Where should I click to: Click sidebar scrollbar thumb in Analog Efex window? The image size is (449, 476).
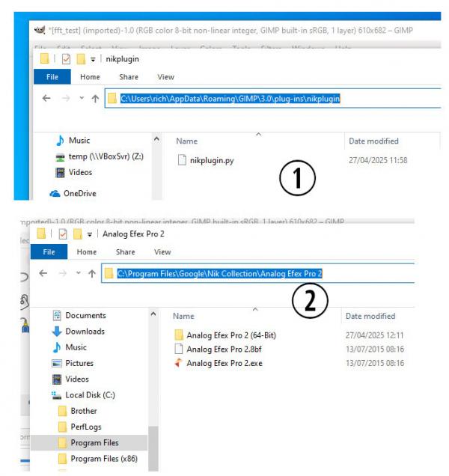pyautogui.click(x=153, y=448)
